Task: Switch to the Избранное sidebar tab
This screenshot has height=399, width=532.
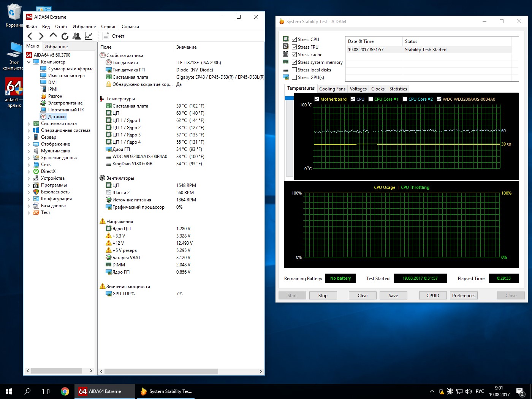Action: point(56,47)
